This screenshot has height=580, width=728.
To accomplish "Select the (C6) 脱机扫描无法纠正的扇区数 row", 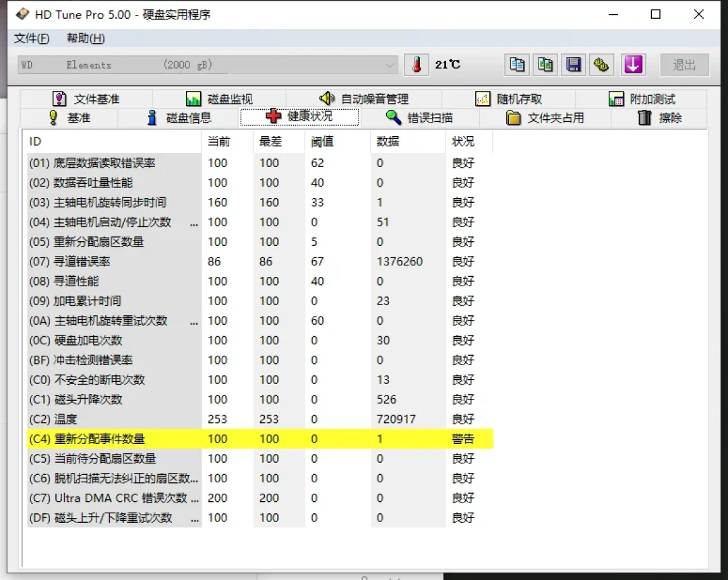I will (260, 478).
